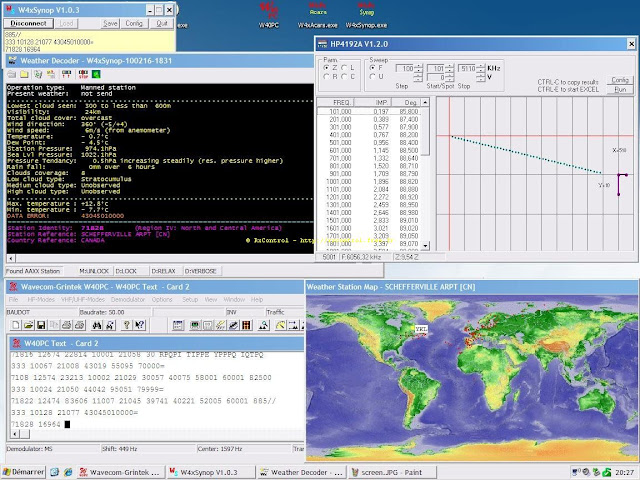
Task: Click the gray folder icon in Weather Decoder toolbar
Action: point(12,74)
